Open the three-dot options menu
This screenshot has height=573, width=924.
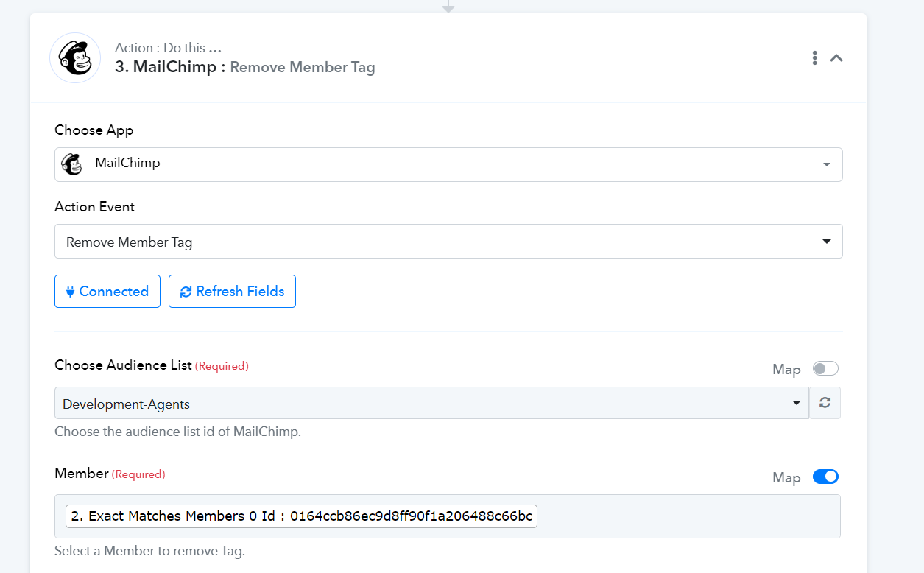814,57
